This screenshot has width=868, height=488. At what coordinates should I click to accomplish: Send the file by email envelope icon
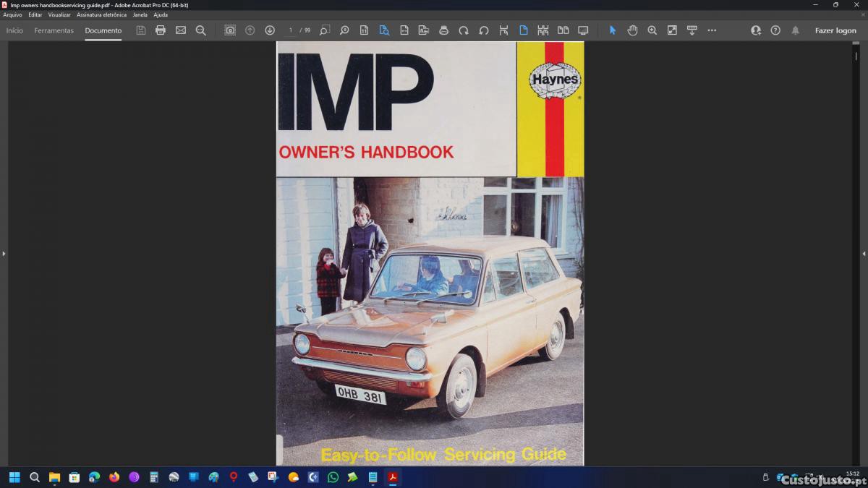coord(181,30)
